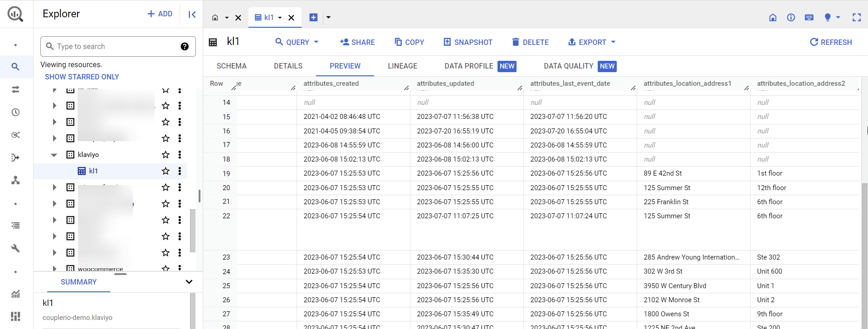Open the more options menu for klaviyo
Screen dimensions: 868x329
coord(180,155)
